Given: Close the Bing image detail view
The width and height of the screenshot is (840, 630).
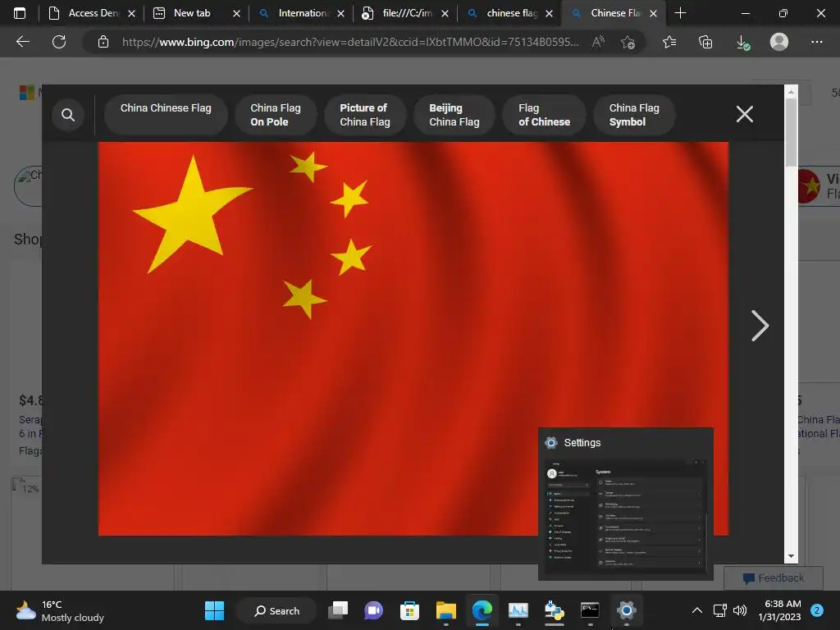Looking at the screenshot, I should click(x=744, y=114).
